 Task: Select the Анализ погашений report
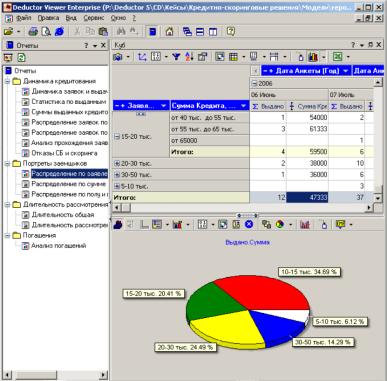pyautogui.click(x=59, y=246)
